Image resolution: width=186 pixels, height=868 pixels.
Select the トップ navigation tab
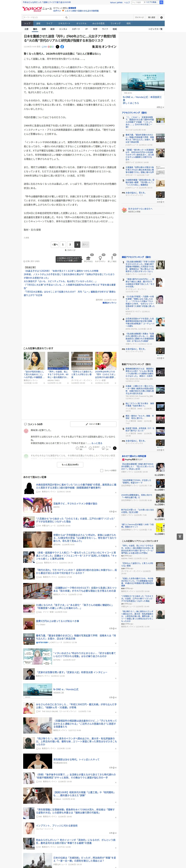(27, 24)
